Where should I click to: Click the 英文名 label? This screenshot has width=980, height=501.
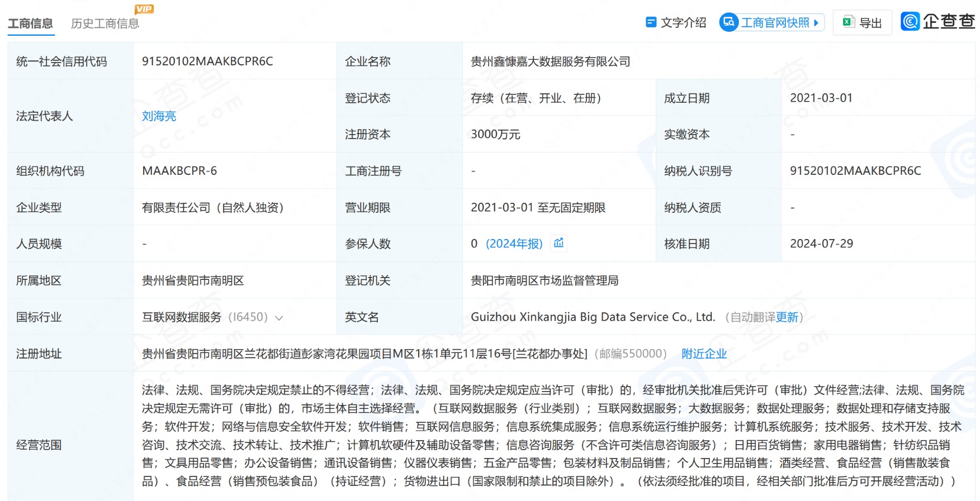click(362, 317)
